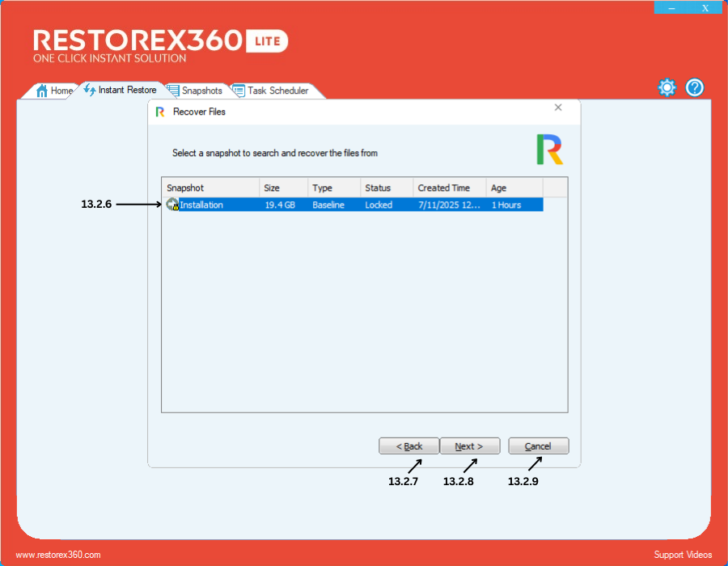Go back with the Back button
The width and height of the screenshot is (728, 566).
pyautogui.click(x=409, y=446)
